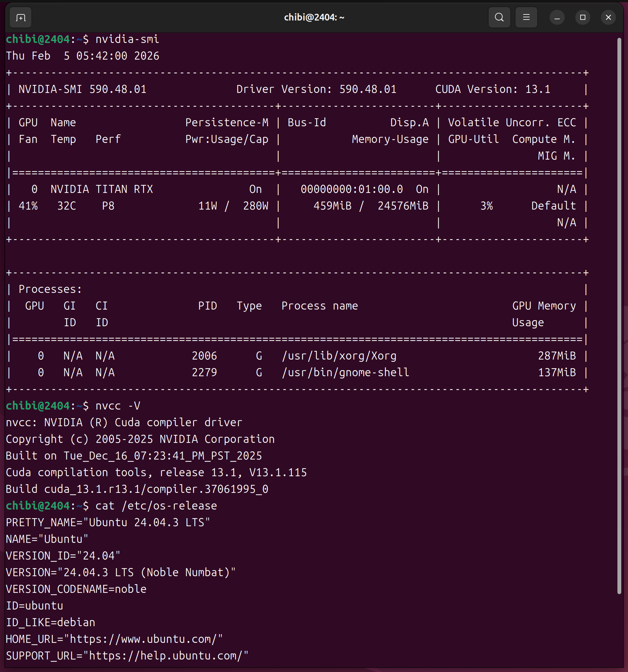Screen dimensions: 628x672
Task: Minimize the terminal window
Action: pyautogui.click(x=557, y=17)
